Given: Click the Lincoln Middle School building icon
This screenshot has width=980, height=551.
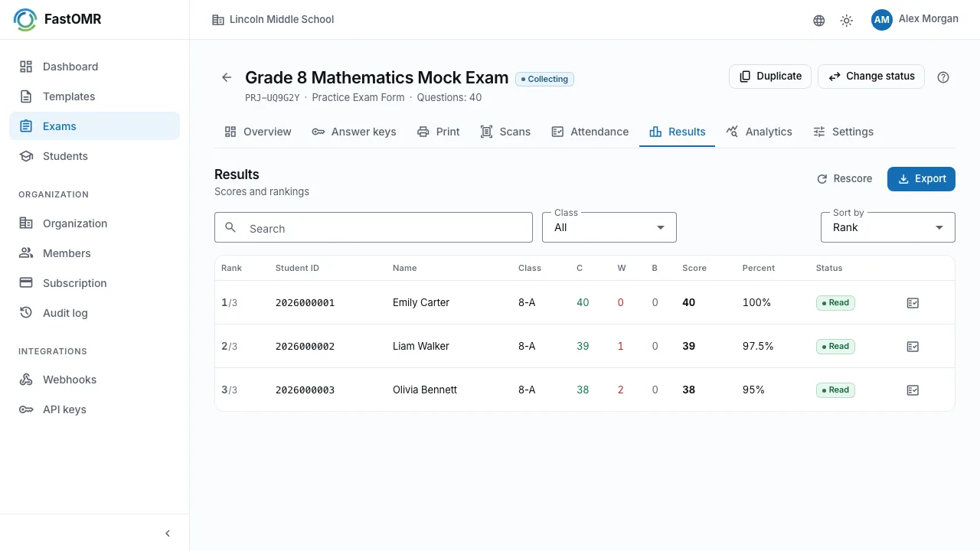Looking at the screenshot, I should 218,20.
